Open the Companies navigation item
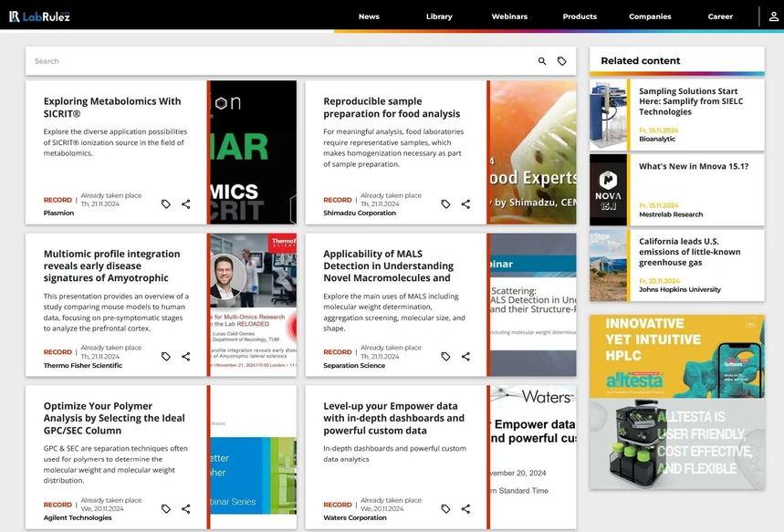The image size is (784, 532). (650, 16)
